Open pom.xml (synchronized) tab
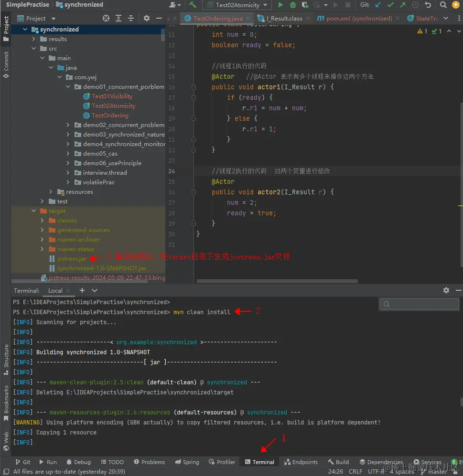The height and width of the screenshot is (476, 463). click(x=358, y=19)
